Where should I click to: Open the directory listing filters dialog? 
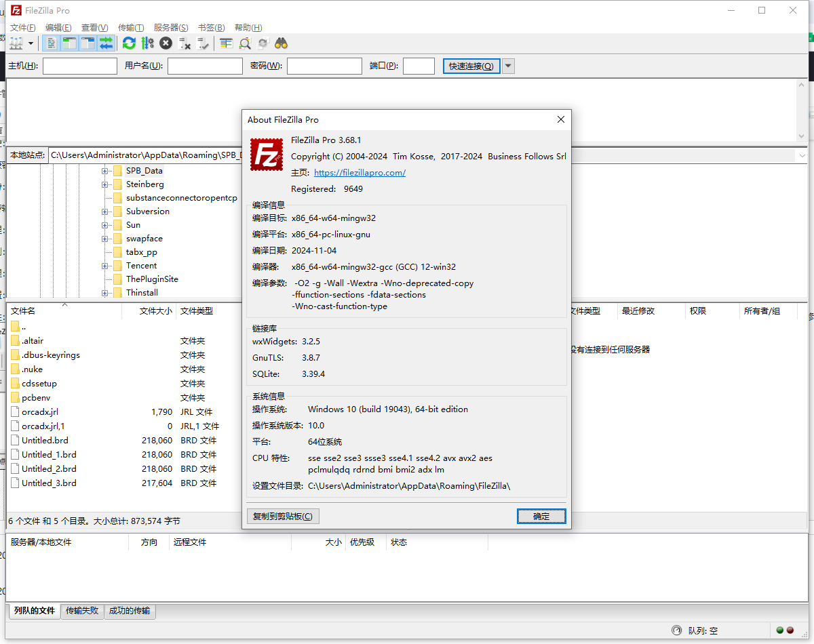(226, 43)
